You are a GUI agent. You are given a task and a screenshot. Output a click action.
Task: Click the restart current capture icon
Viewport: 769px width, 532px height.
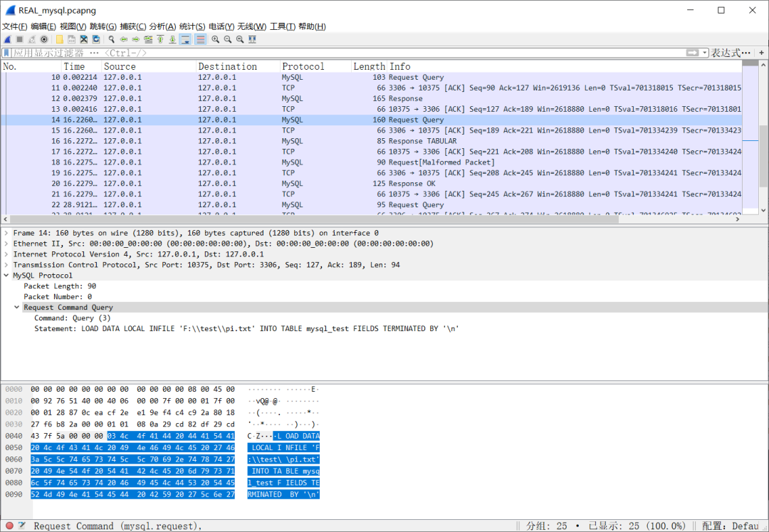[32, 39]
